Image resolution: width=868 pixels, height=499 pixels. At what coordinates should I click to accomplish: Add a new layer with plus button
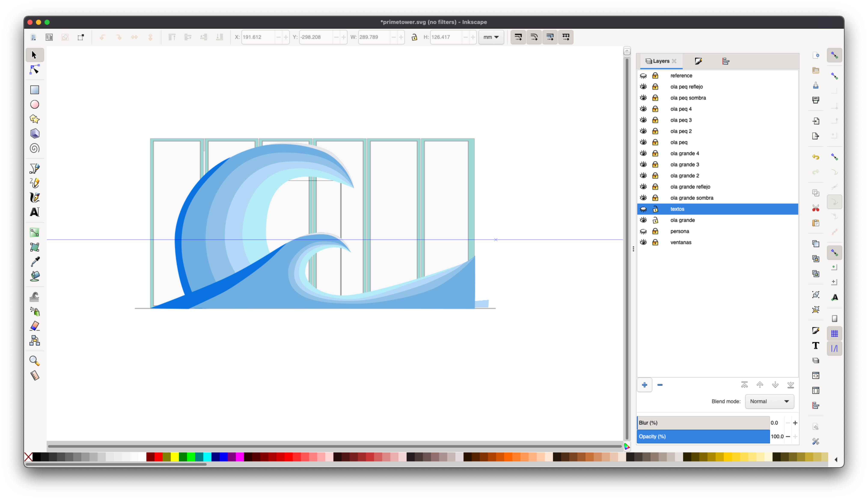(x=644, y=385)
